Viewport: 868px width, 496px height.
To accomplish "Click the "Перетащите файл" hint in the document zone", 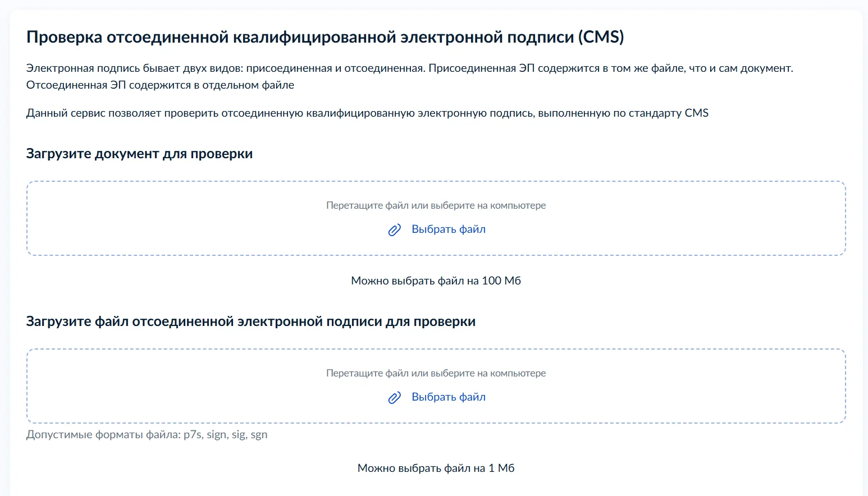I will pos(436,205).
